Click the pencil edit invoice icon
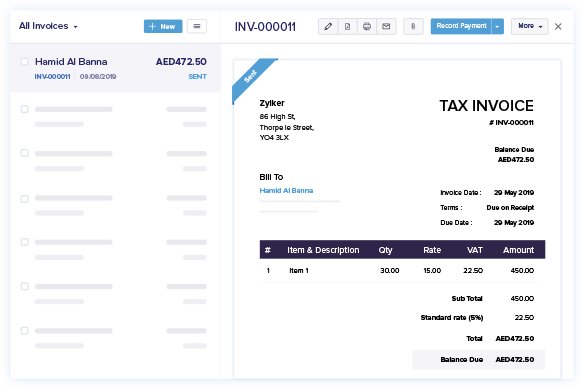The height and width of the screenshot is (389, 583). tap(328, 26)
